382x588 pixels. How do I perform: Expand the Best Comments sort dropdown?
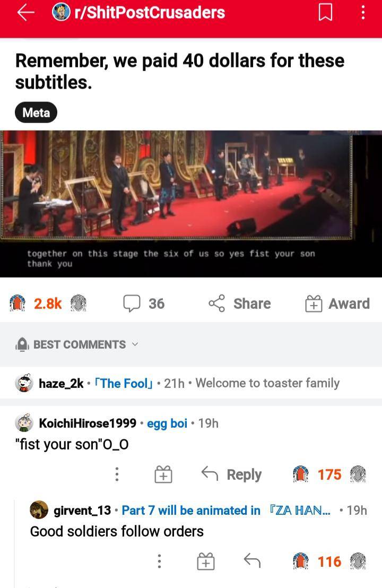pyautogui.click(x=80, y=344)
